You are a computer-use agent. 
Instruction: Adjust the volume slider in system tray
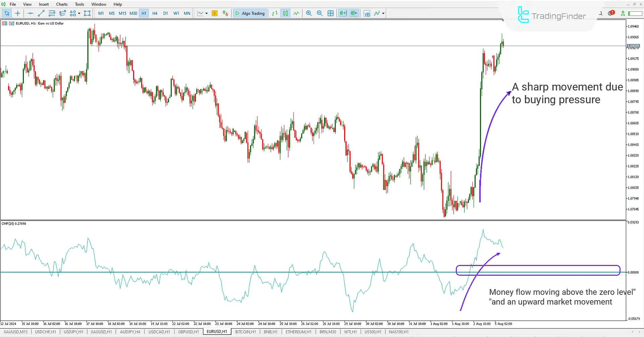(635, 13)
